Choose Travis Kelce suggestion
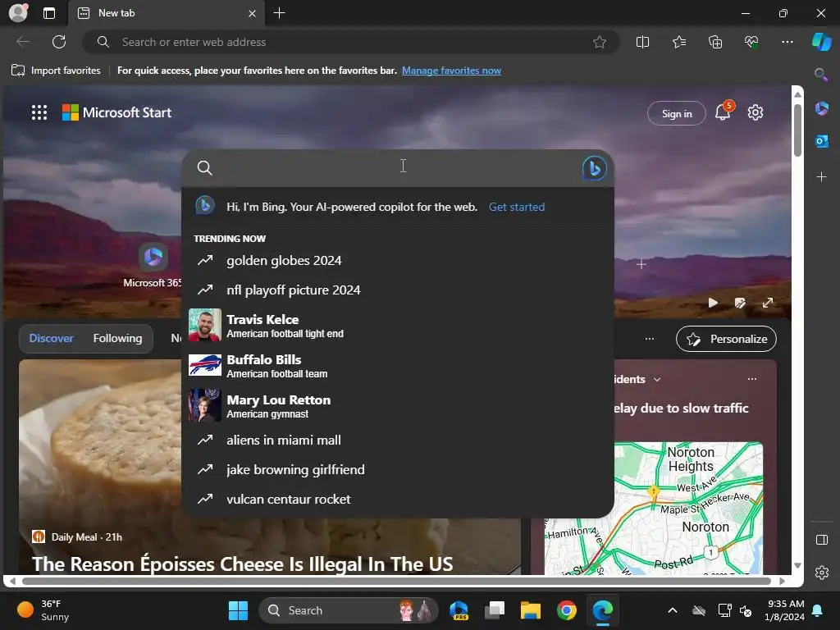This screenshot has height=630, width=840. pyautogui.click(x=398, y=325)
